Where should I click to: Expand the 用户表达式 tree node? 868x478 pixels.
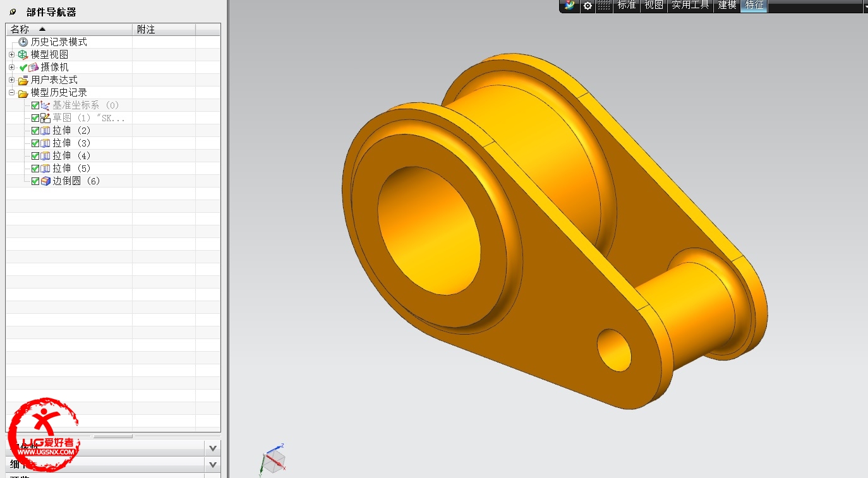tap(11, 80)
